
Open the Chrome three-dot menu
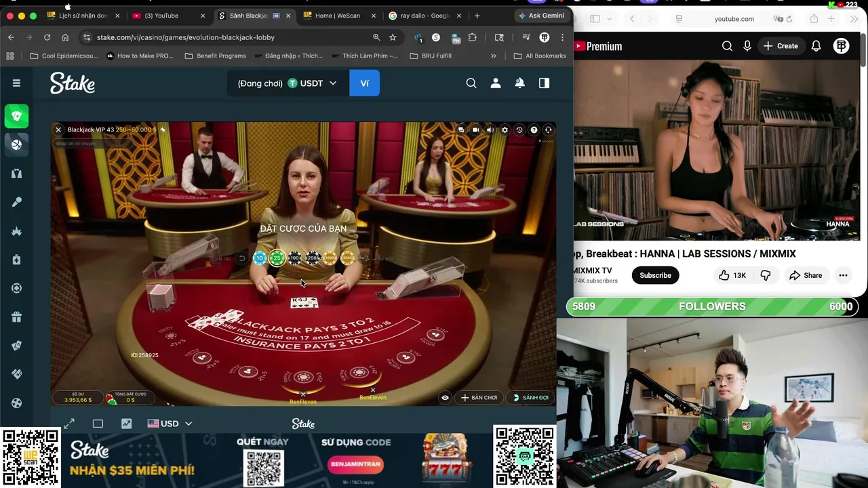562,37
